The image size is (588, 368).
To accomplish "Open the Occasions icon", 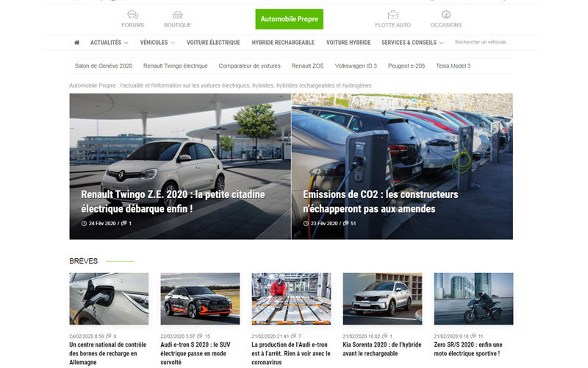I will (x=446, y=15).
